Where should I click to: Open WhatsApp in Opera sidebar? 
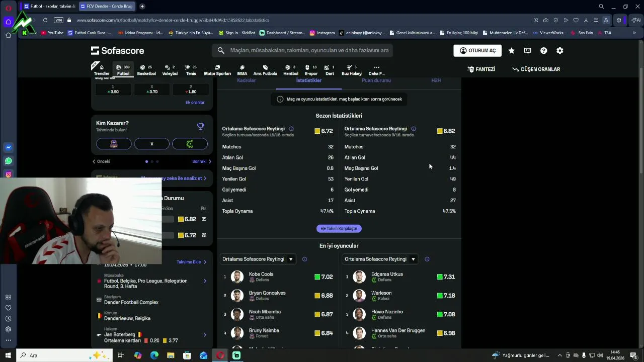click(9, 161)
